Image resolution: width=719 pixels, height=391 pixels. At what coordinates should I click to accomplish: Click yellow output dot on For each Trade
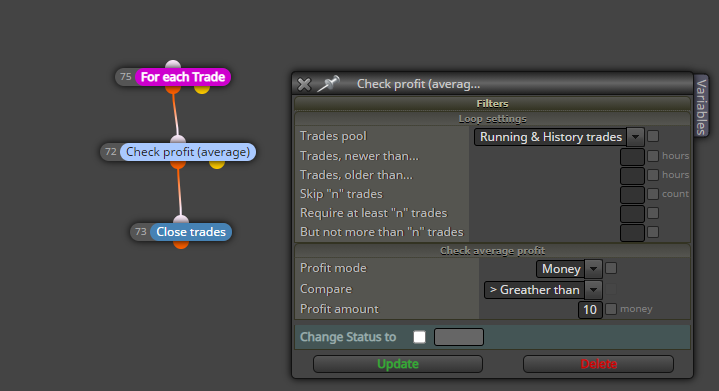(x=202, y=89)
